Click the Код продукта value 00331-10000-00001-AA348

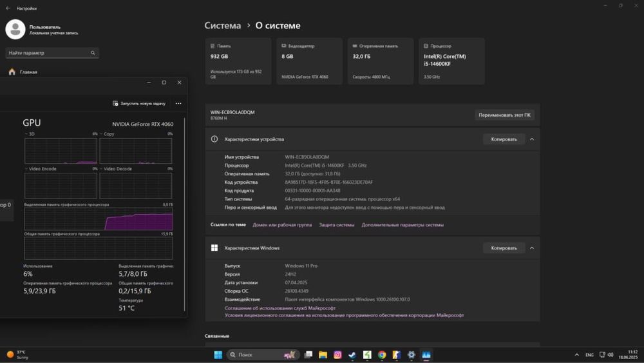(312, 191)
